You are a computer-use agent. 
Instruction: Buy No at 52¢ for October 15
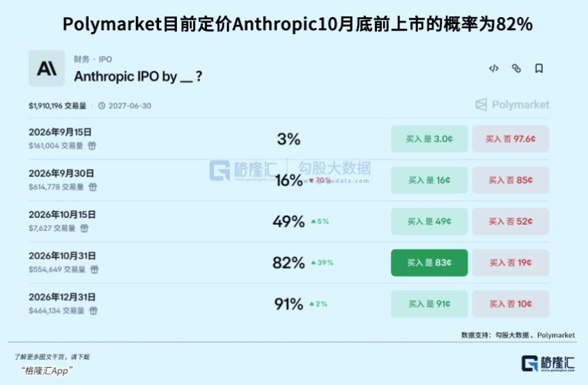(510, 222)
